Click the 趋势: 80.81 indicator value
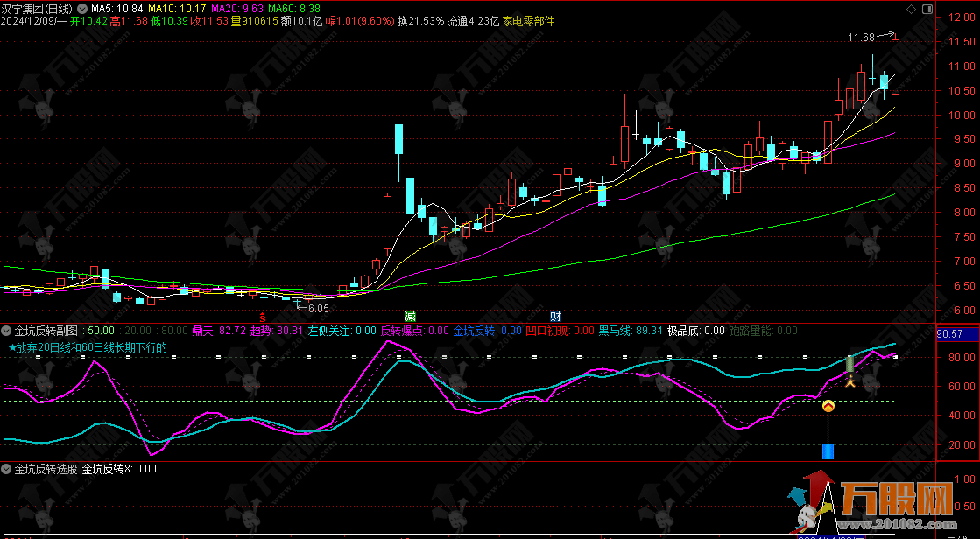Image resolution: width=980 pixels, height=539 pixels. click(x=276, y=331)
